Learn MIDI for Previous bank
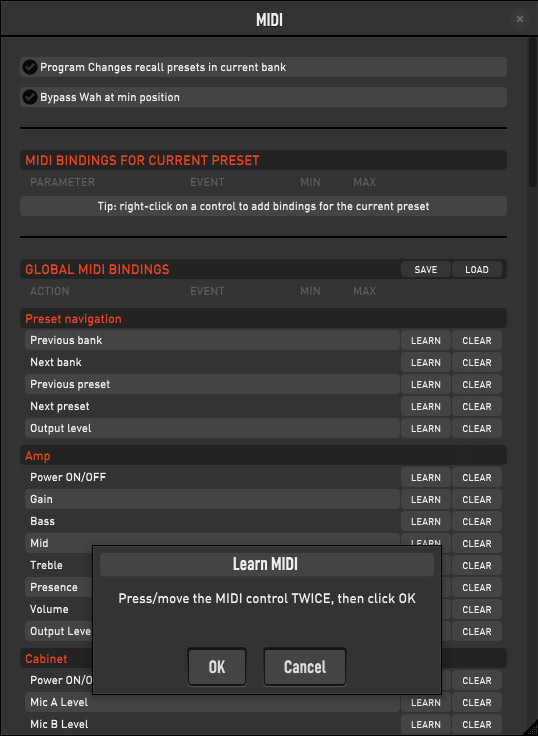 pyautogui.click(x=425, y=340)
